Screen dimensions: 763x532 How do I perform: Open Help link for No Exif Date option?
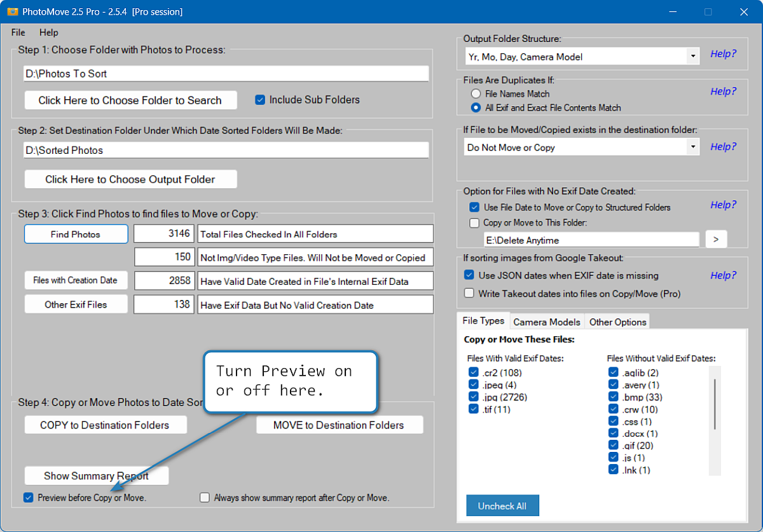coord(723,205)
